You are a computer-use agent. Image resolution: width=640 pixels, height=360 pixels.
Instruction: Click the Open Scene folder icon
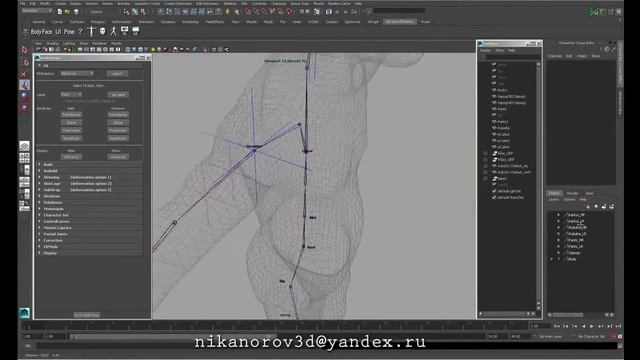pos(68,11)
